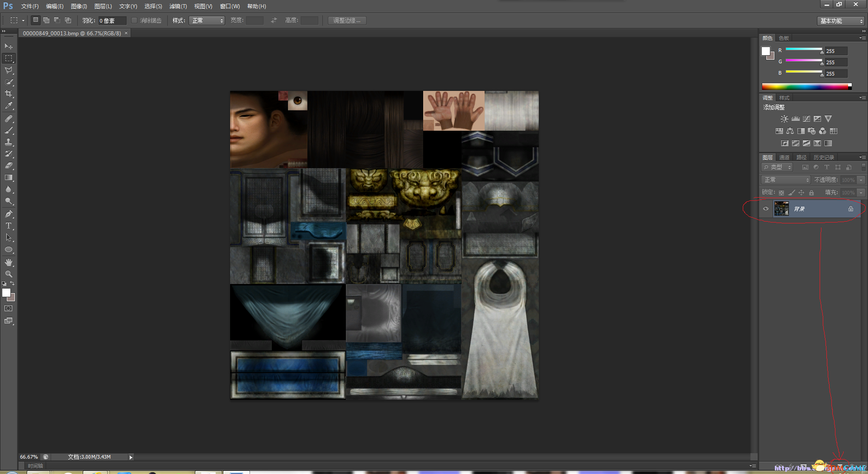Select the Crop tool
This screenshot has height=474, width=868.
[9, 94]
